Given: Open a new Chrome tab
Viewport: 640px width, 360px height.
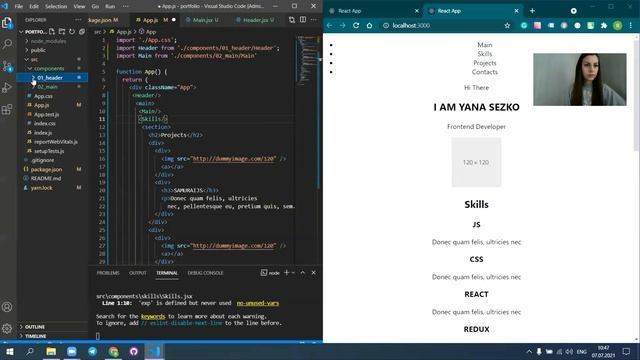Looking at the screenshot, I should pyautogui.click(x=532, y=11).
